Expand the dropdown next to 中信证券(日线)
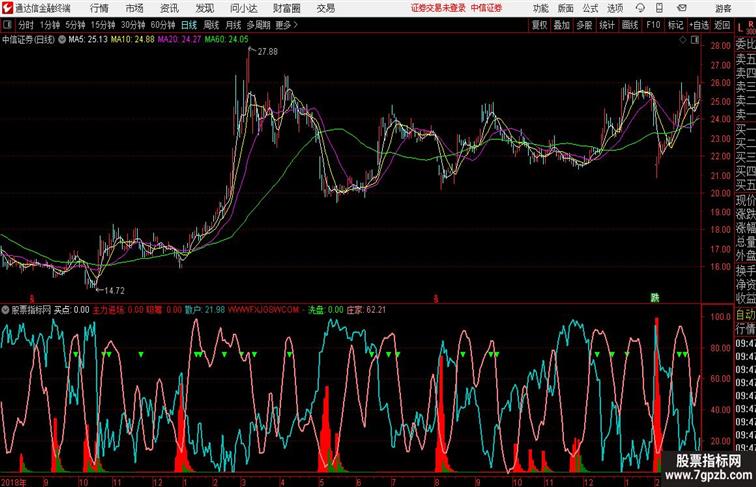Viewport: 756px width, 487px height. click(62, 40)
